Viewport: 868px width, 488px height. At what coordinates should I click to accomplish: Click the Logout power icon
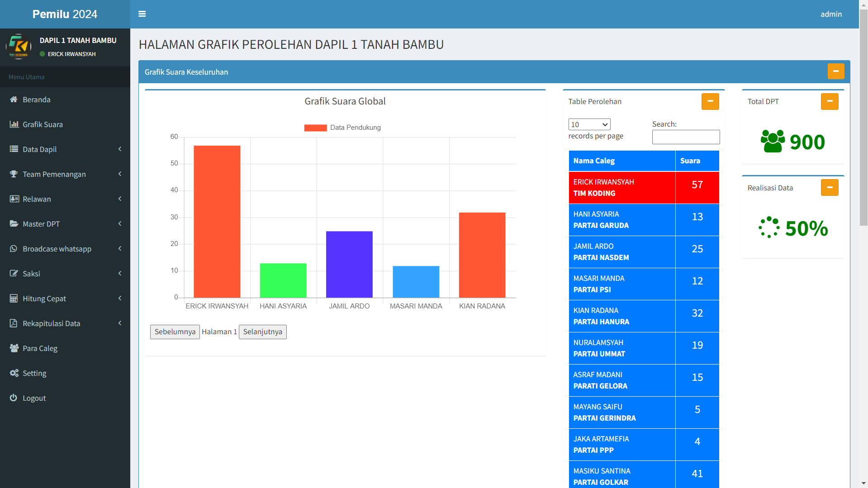14,398
